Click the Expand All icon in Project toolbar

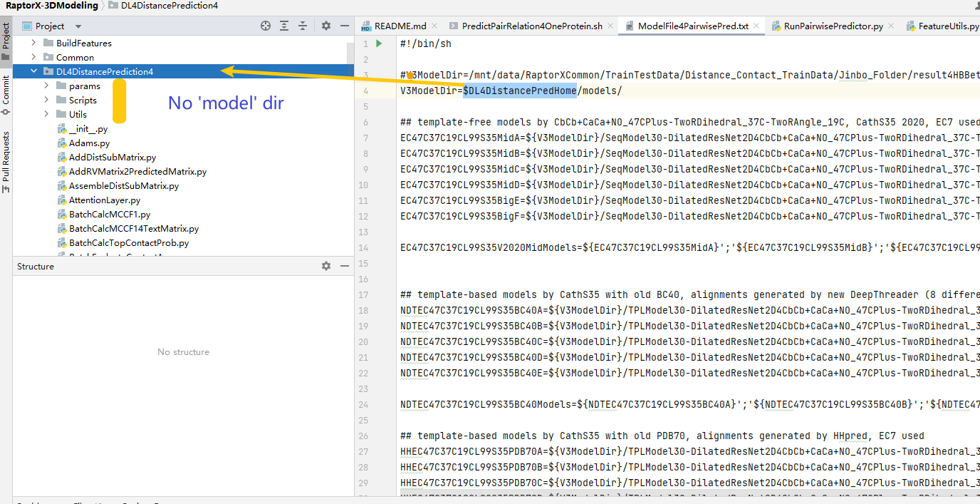point(283,25)
